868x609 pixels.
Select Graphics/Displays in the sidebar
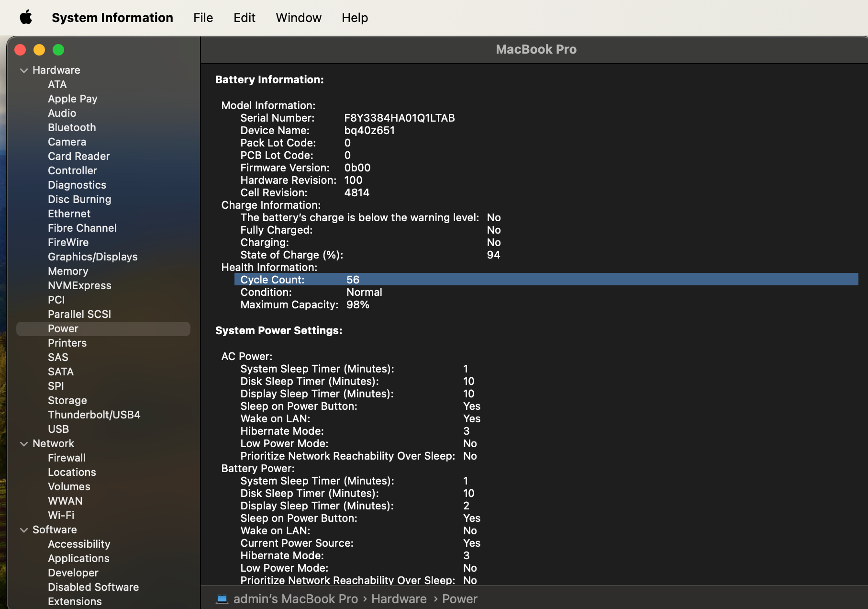[92, 257]
